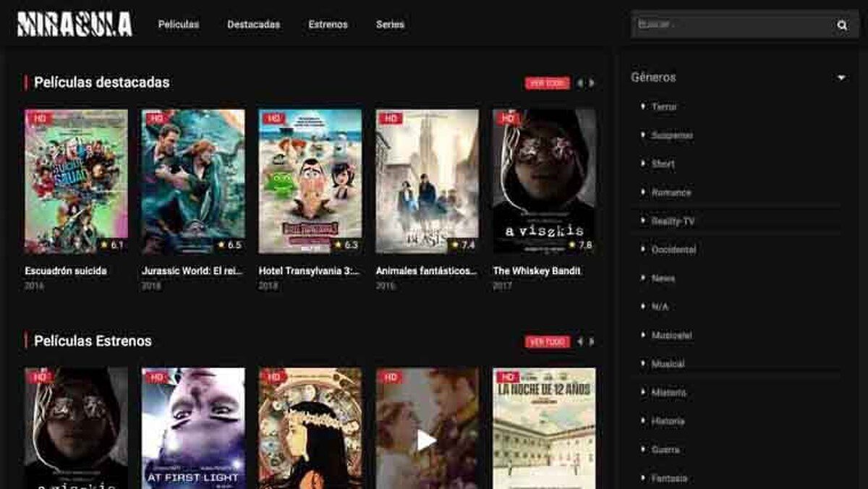Show next Películas Estrenos slide
The width and height of the screenshot is (868, 489).
[592, 341]
